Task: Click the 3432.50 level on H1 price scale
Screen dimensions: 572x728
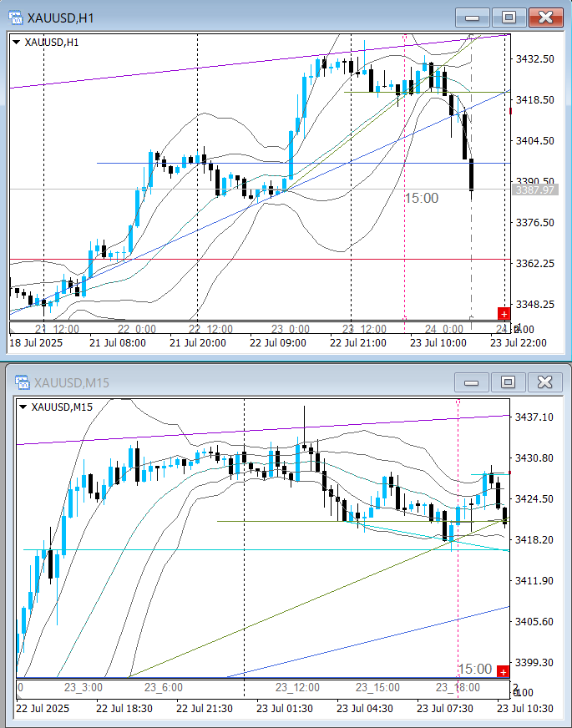Action: pos(536,59)
